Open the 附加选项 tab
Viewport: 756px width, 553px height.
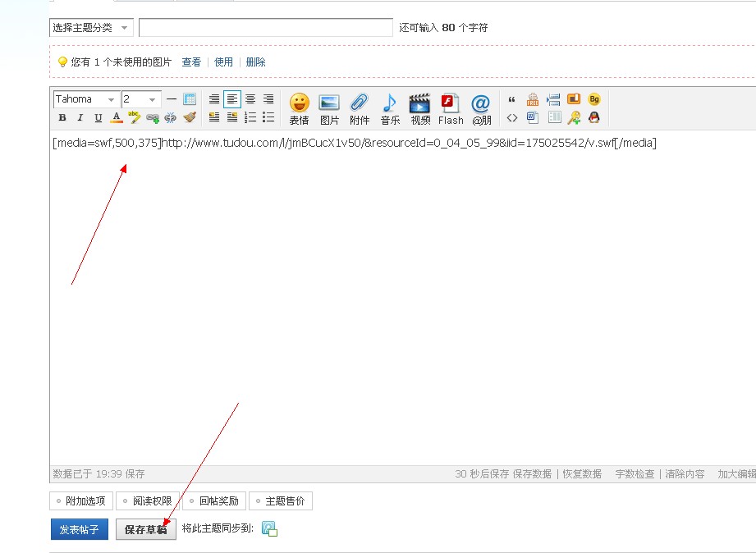(80, 500)
